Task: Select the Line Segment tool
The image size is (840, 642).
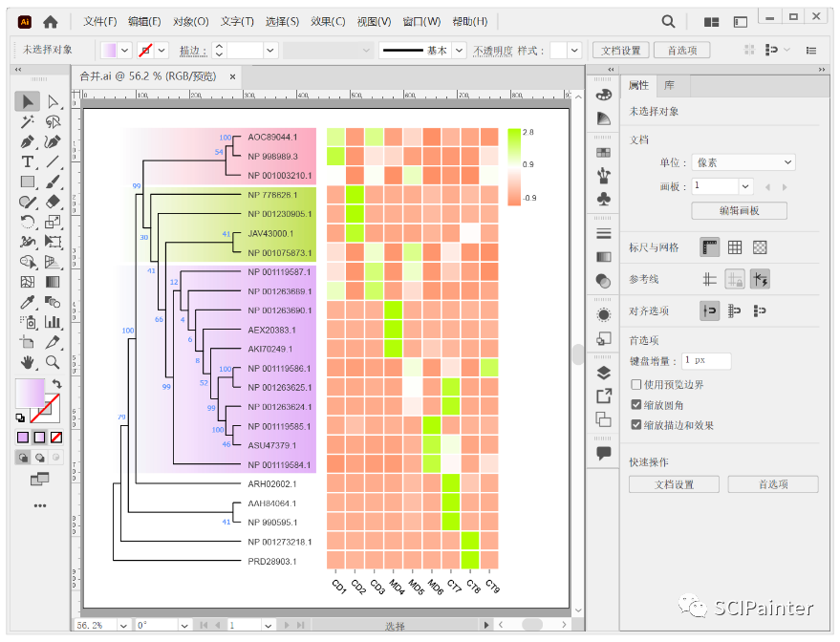Action: click(x=53, y=161)
